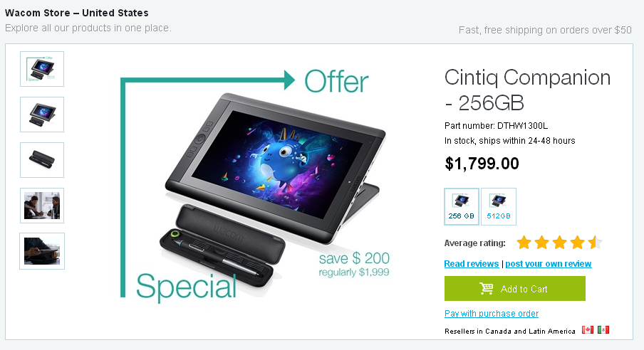Switch to the 512GB storage option

pos(499,206)
